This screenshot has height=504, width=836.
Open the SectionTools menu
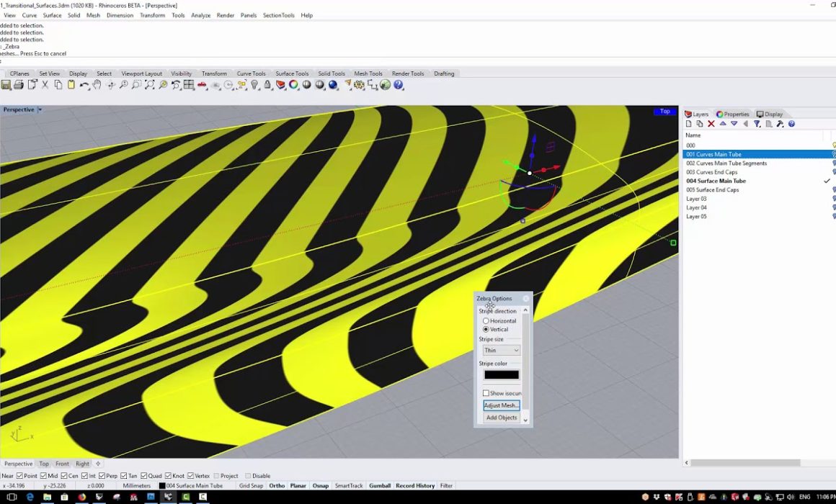[278, 15]
